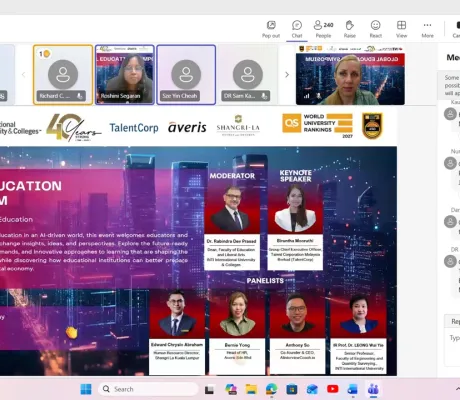Show the People list of 240 participants

[323, 29]
